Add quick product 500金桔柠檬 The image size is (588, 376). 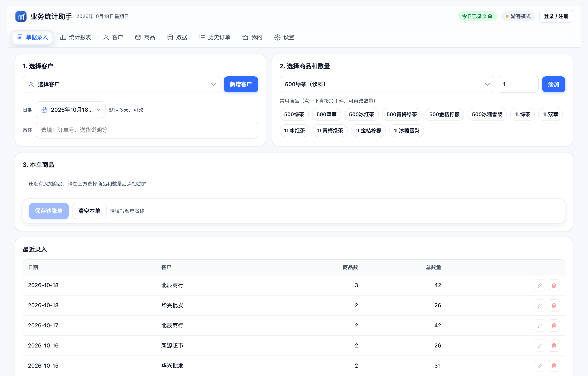click(444, 115)
